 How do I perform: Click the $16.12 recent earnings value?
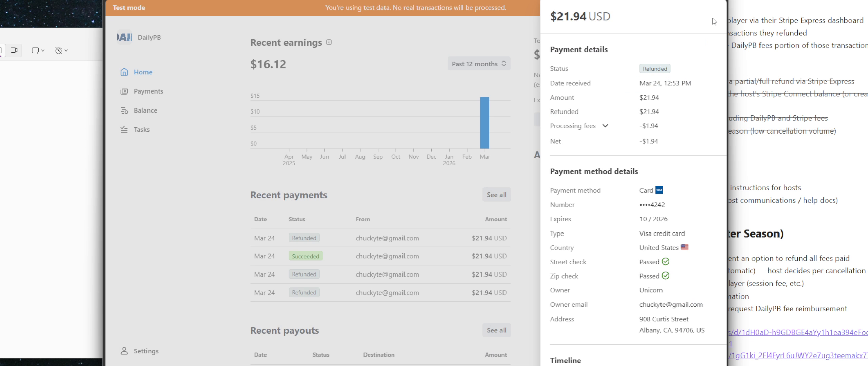pyautogui.click(x=268, y=64)
